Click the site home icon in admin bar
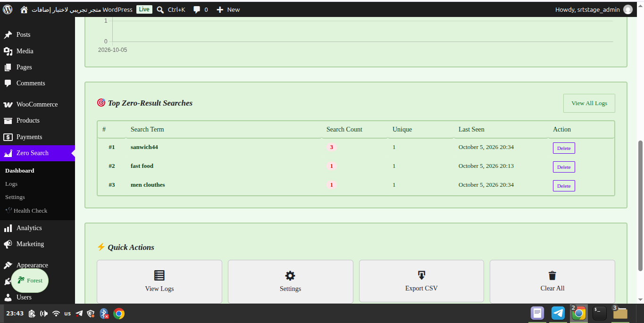This screenshot has height=323, width=644. (24, 9)
